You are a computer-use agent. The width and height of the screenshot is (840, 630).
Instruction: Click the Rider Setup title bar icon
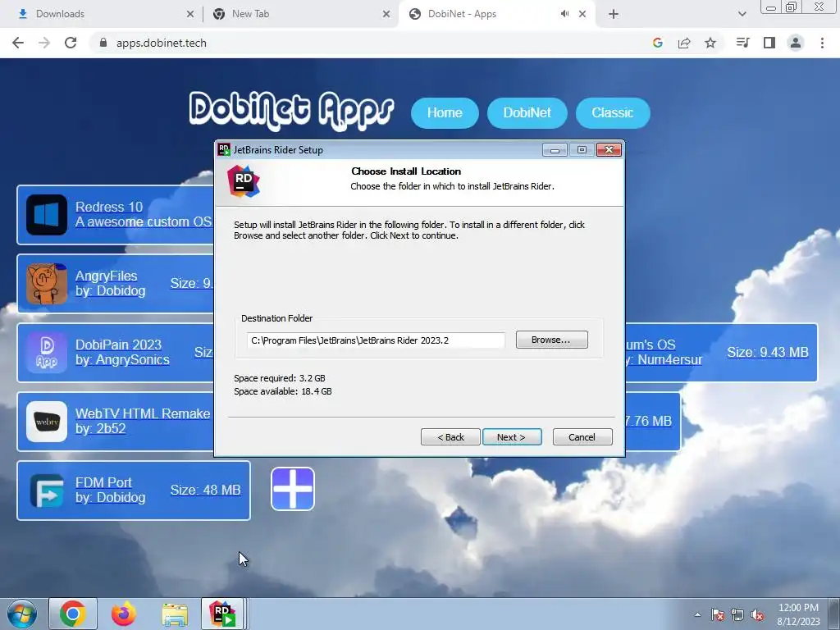224,149
